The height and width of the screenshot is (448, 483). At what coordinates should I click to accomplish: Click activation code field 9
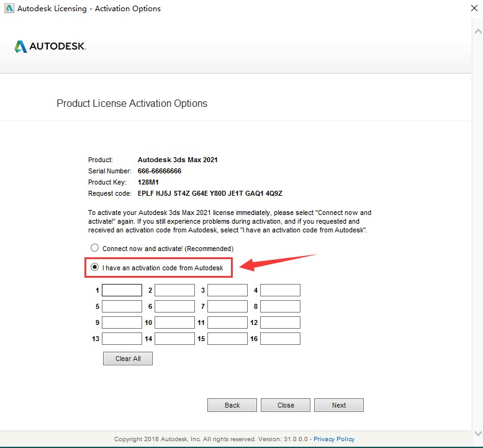coord(122,322)
